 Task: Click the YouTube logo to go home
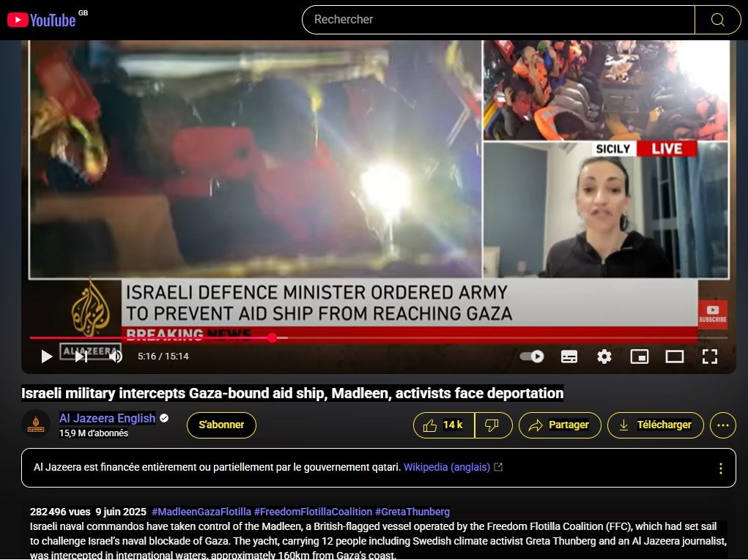tap(42, 20)
